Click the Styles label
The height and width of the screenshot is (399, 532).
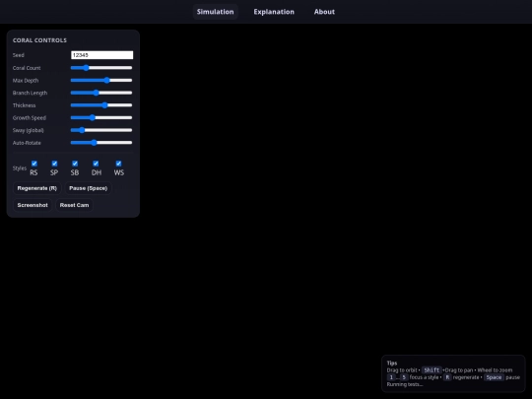20,168
